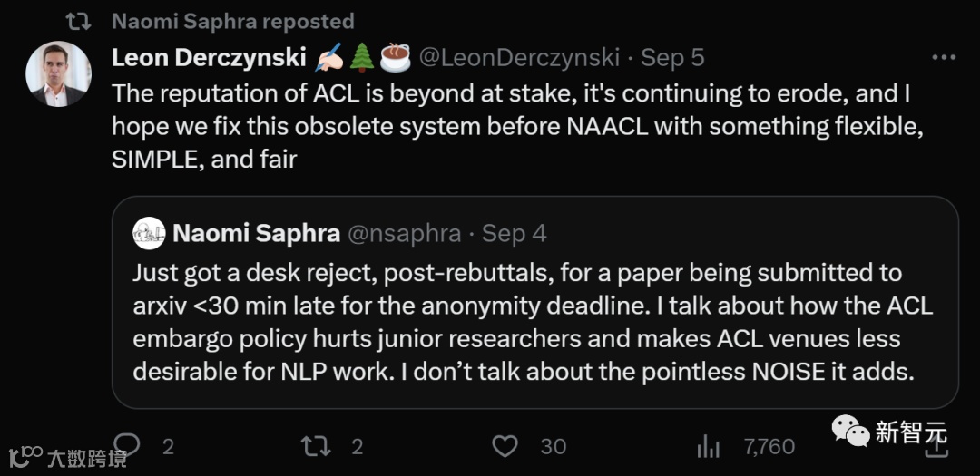
Task: Open the "Naomi Saphra reposted" link
Action: coord(232,21)
